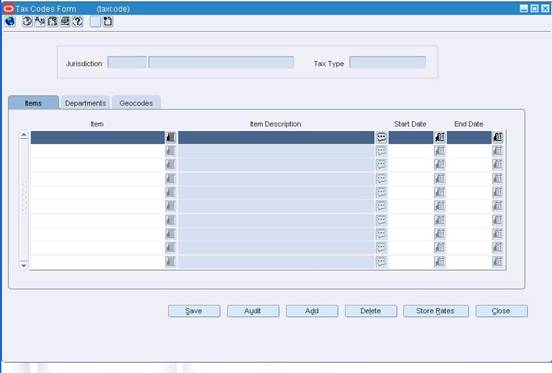Click the Store Rates button

(436, 311)
